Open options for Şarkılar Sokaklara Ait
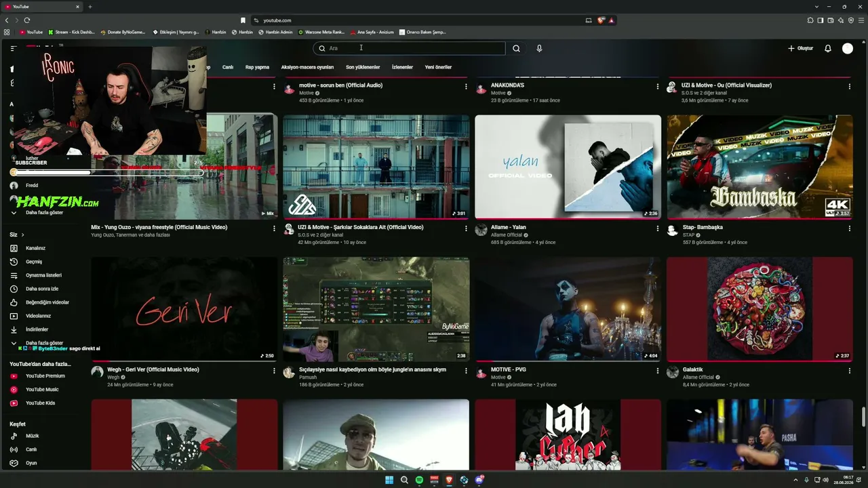868x488 pixels. [466, 228]
